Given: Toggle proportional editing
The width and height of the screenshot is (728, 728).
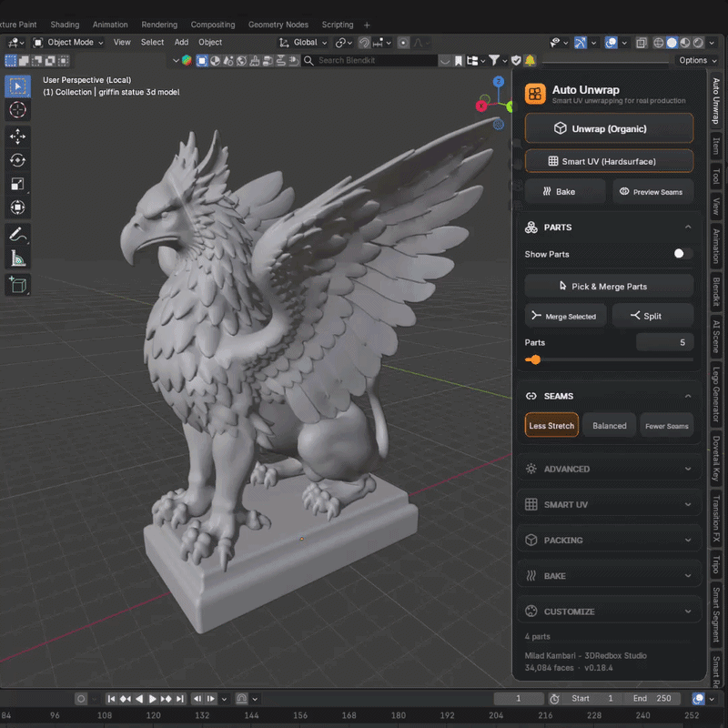Looking at the screenshot, I should [x=403, y=43].
